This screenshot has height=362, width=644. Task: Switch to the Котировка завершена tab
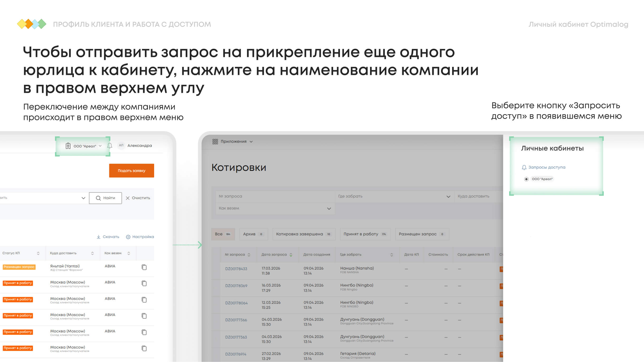[304, 234]
